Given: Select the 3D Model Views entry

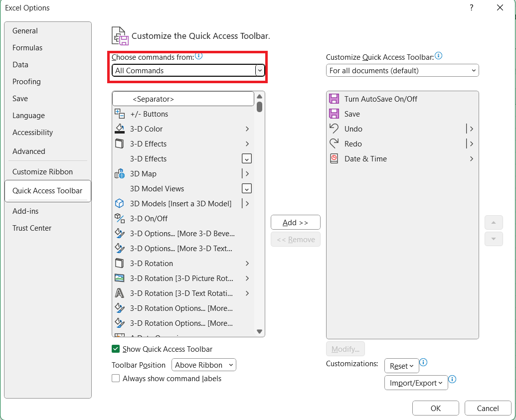Looking at the screenshot, I should coord(183,188).
